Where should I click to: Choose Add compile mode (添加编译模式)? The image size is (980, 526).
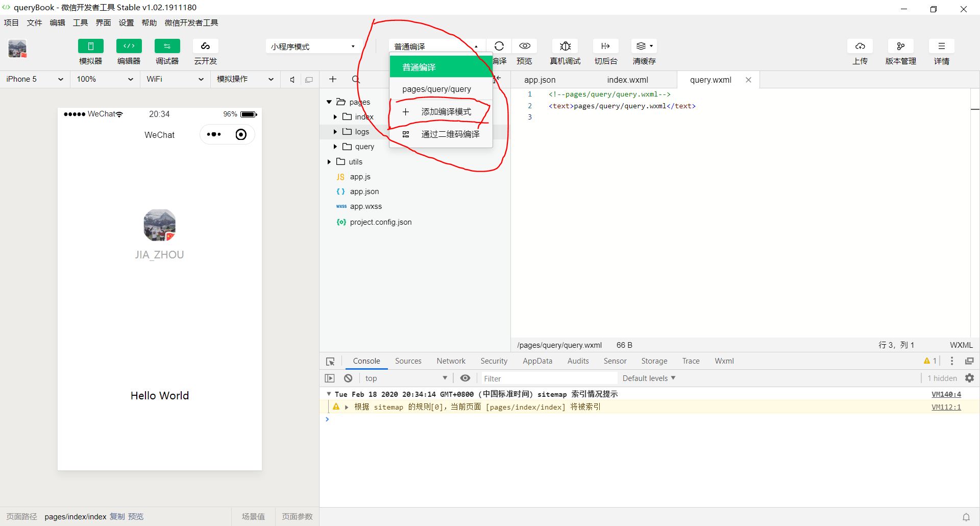pyautogui.click(x=441, y=112)
